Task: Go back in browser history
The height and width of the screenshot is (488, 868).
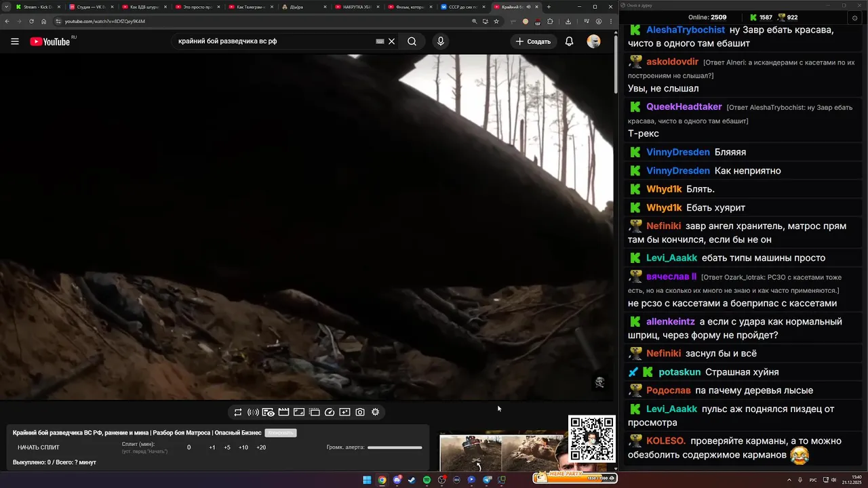Action: coord(7,21)
